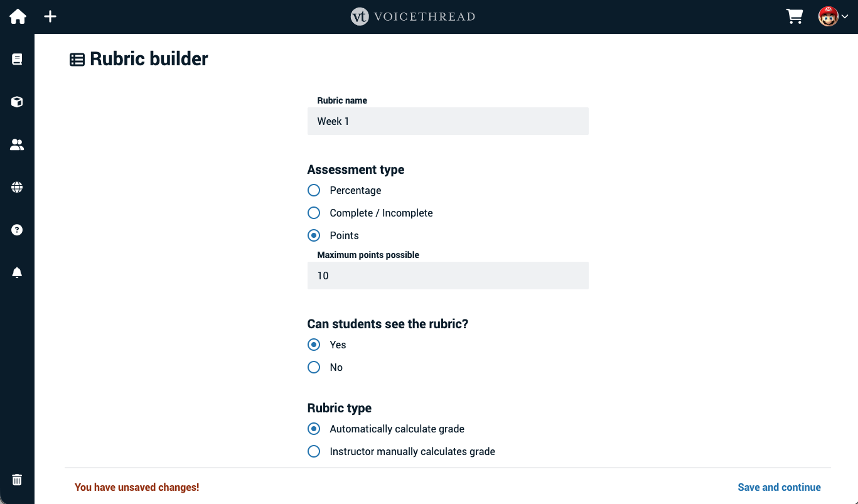
Task: Open the Courses sidebar icon
Action: point(17,58)
